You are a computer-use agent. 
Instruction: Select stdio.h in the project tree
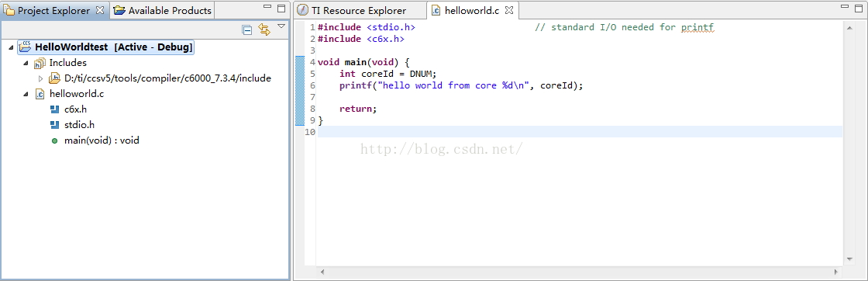pyautogui.click(x=79, y=125)
